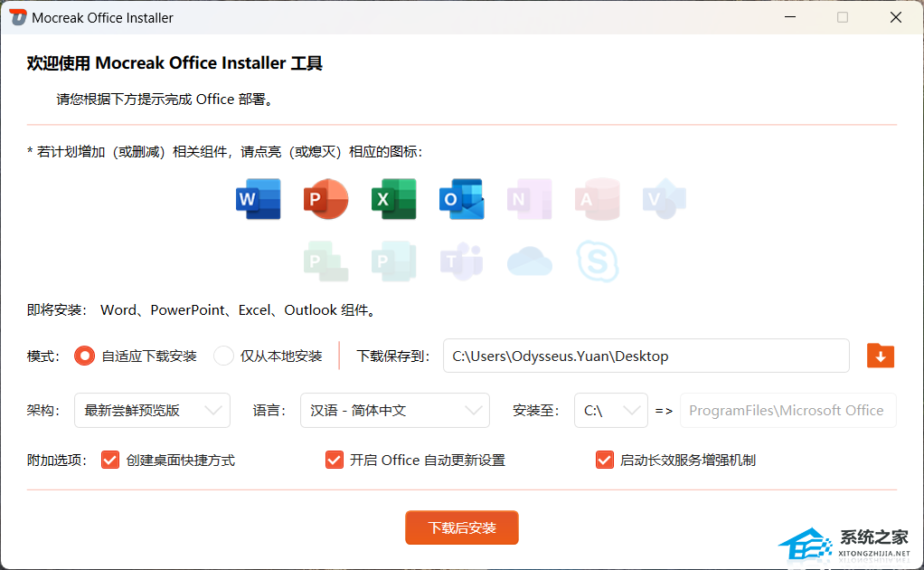Click the 下载保存到 label
The width and height of the screenshot is (924, 570).
[393, 356]
